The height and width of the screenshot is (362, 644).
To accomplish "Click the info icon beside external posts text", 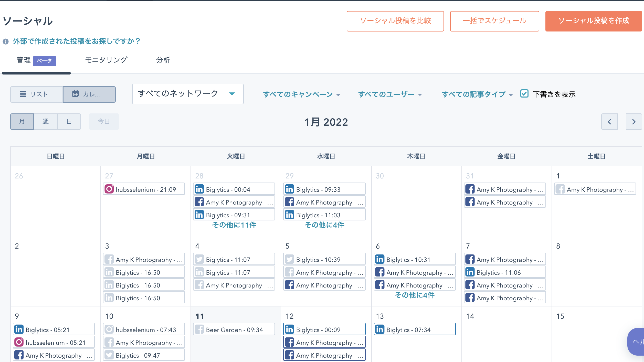I will [x=6, y=41].
